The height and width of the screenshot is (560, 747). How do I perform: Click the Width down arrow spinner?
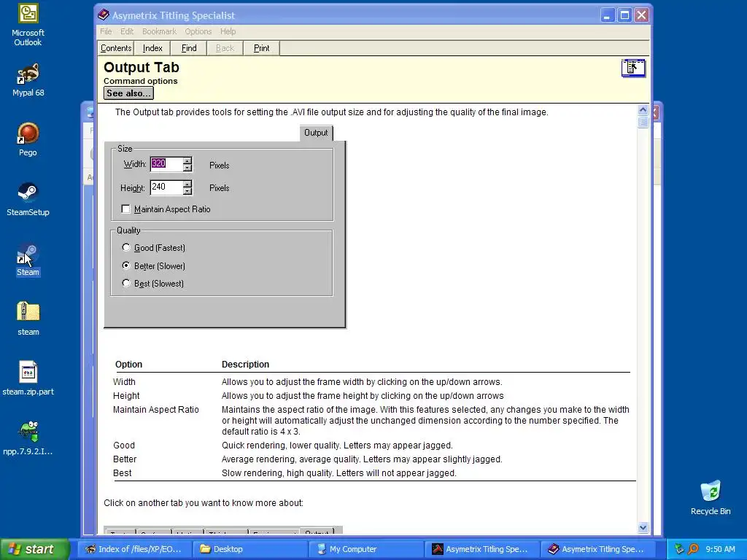click(x=187, y=168)
